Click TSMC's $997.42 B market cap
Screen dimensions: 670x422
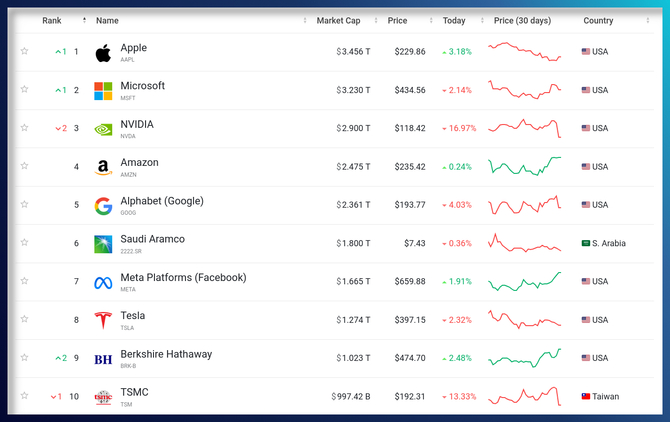[x=350, y=396]
